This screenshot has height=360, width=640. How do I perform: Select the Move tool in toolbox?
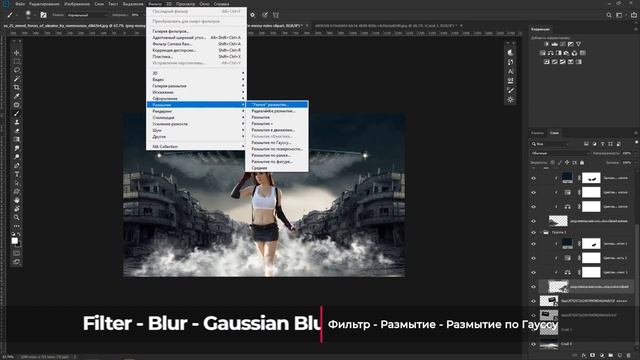17,53
